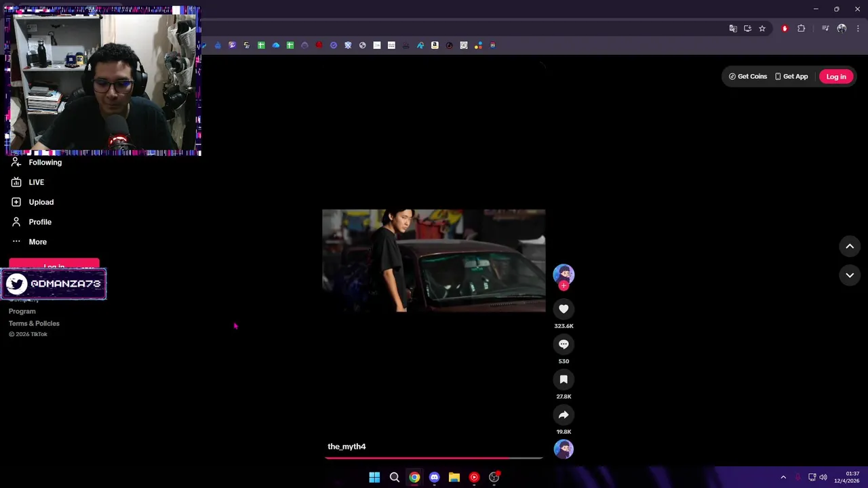868x488 pixels.
Task: Open blue shield bookmark in bookmarks bar
Action: [x=348, y=45]
